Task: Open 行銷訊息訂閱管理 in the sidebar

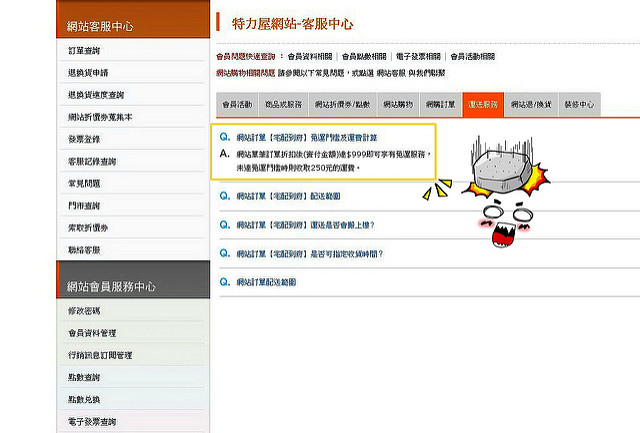Action: pos(100,355)
